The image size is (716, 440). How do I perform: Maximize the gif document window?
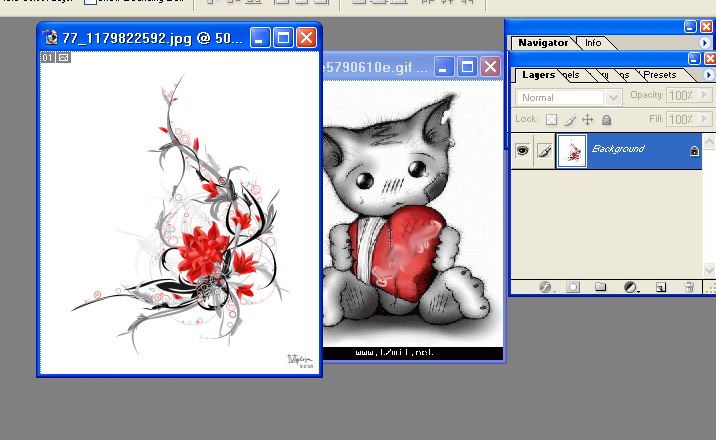point(467,67)
